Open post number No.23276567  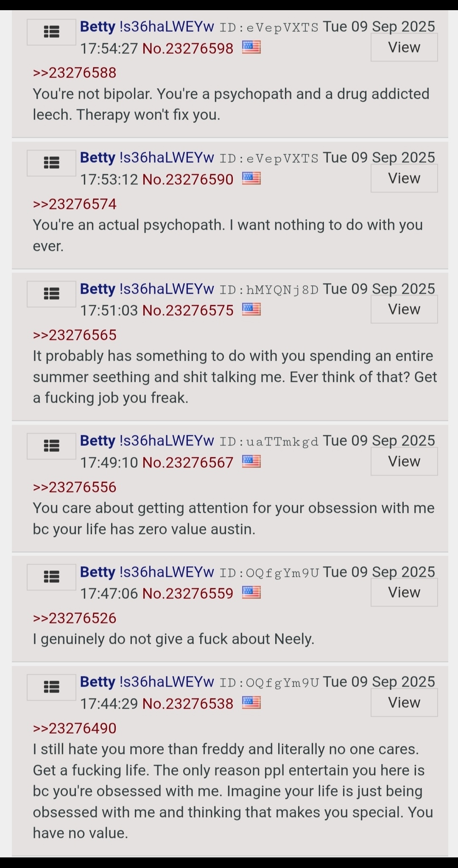point(188,462)
